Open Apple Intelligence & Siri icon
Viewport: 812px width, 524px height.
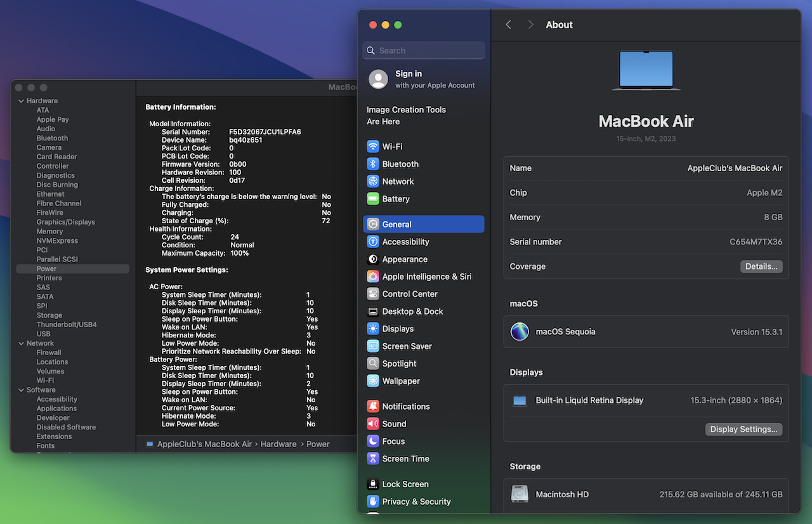pos(373,277)
